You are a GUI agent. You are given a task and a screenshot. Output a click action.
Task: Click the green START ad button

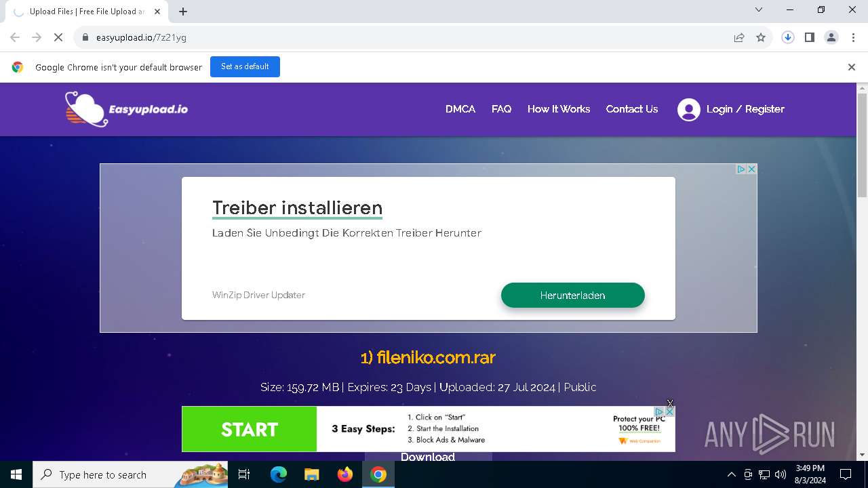click(250, 429)
